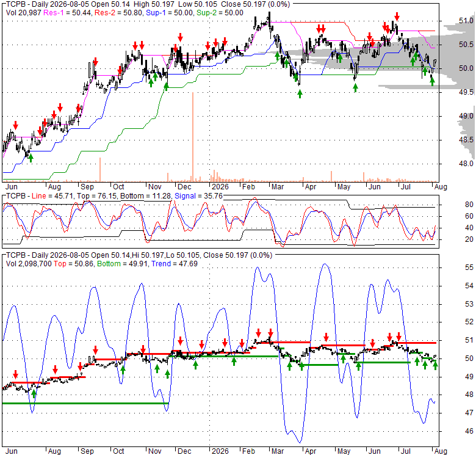Click the 'Oct' month label under the top chart
476x455 pixels.
[x=118, y=186]
